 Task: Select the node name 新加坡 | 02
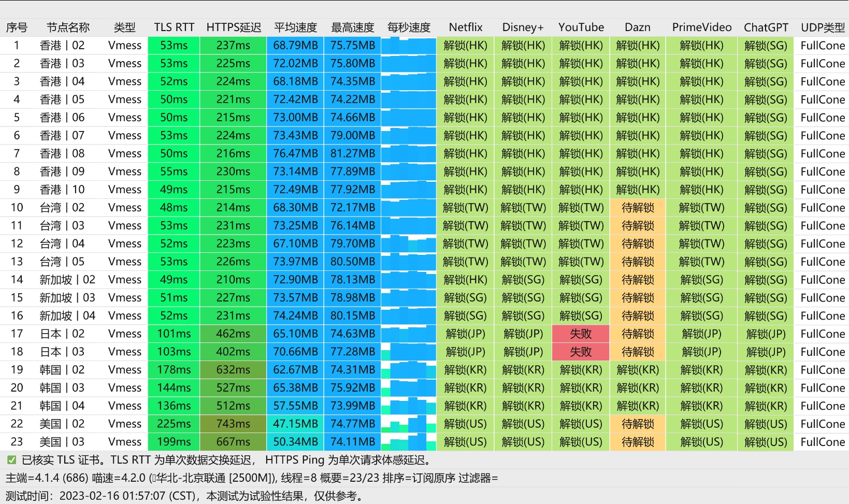click(x=67, y=280)
